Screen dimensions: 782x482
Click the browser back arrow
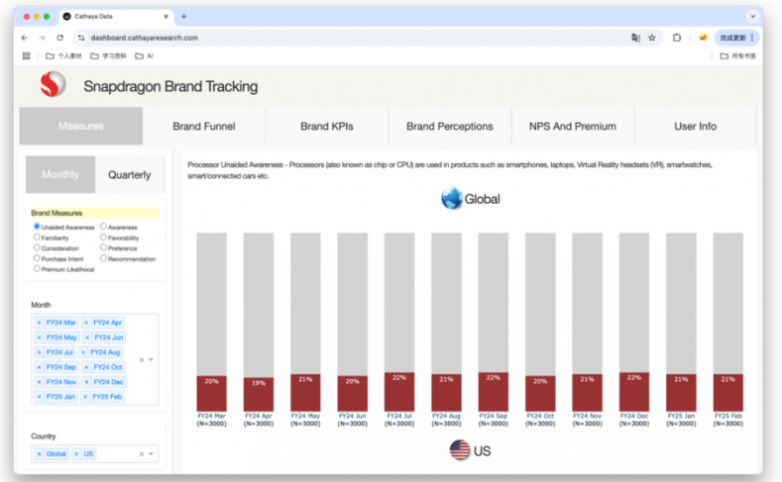click(24, 37)
